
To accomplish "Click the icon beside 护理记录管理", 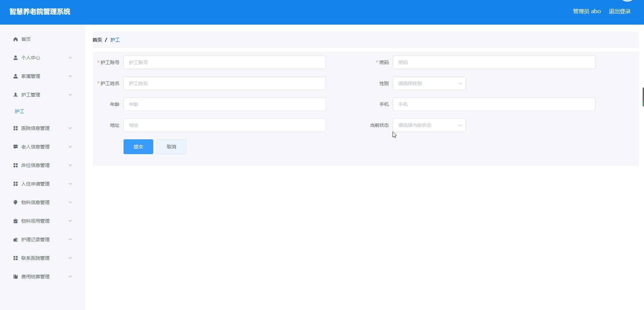I will click(x=16, y=239).
